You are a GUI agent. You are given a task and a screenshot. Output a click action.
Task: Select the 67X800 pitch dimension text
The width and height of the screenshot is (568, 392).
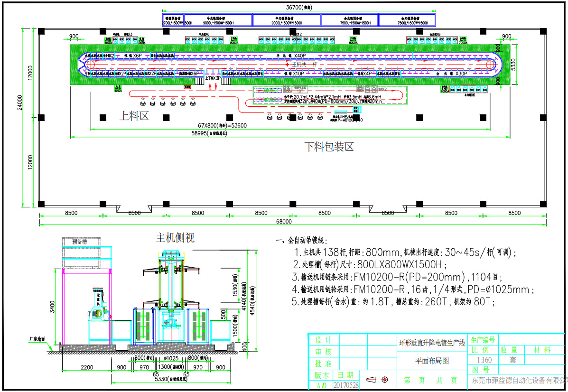222,125
